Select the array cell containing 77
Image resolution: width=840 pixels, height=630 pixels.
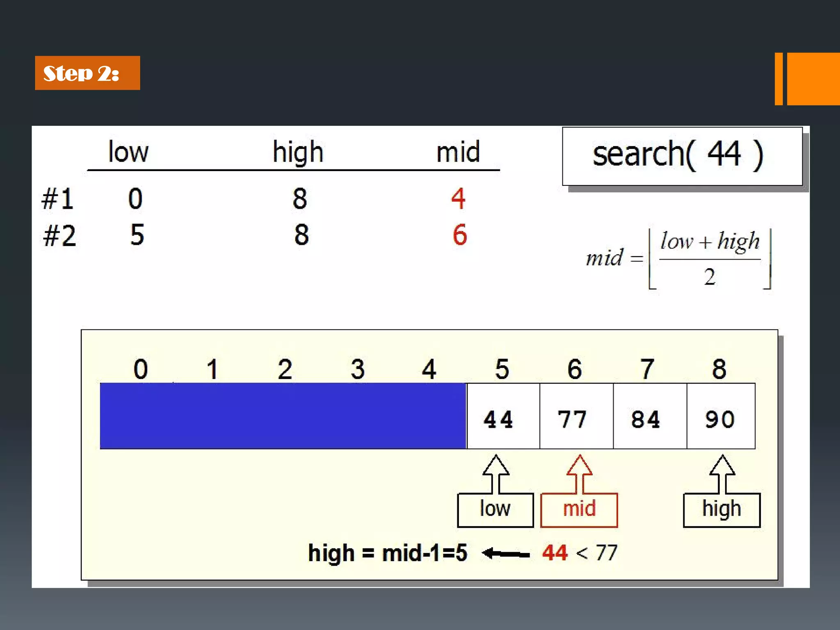(x=576, y=416)
